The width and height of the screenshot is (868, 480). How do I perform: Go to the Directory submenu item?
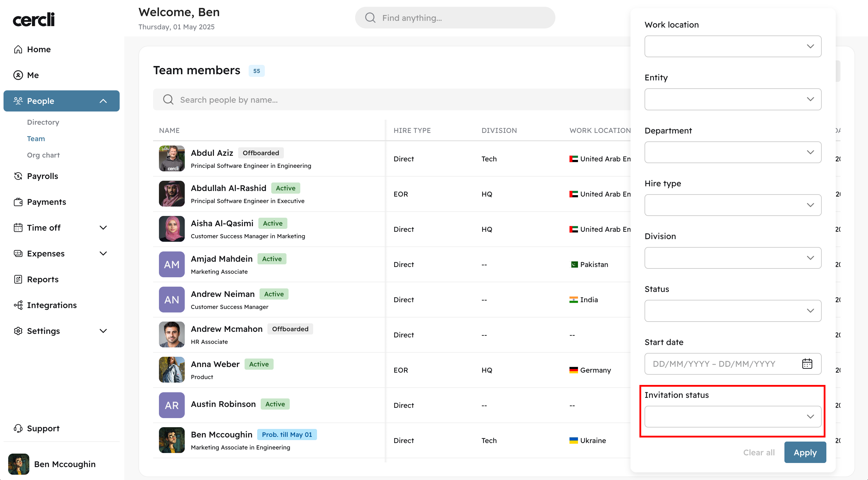point(43,122)
